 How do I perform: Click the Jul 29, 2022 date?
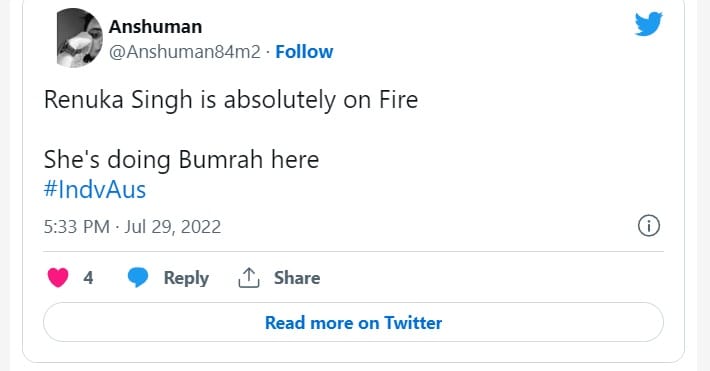coord(173,226)
